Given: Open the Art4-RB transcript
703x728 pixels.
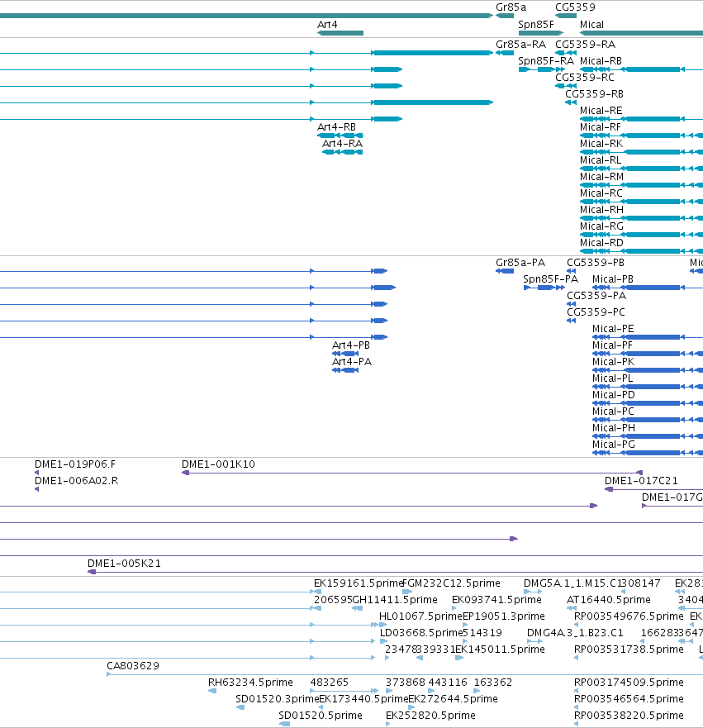Looking at the screenshot, I should (x=340, y=136).
